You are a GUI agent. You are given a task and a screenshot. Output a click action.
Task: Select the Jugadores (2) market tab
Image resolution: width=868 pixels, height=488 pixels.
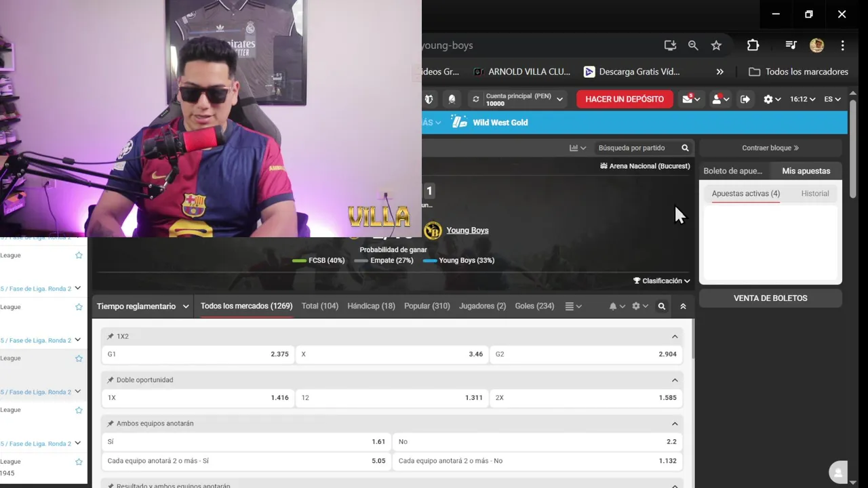482,306
